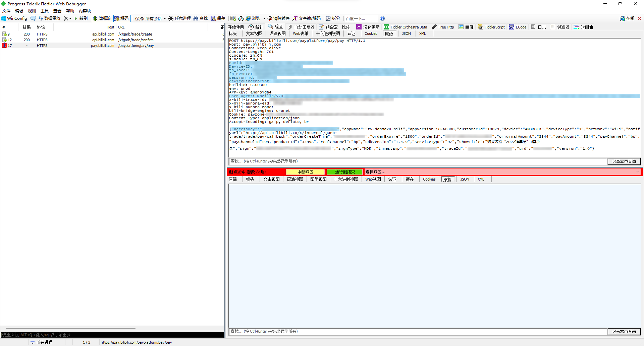The height and width of the screenshot is (346, 644).
Task: Launch 浏览 browser icon
Action: click(253, 18)
